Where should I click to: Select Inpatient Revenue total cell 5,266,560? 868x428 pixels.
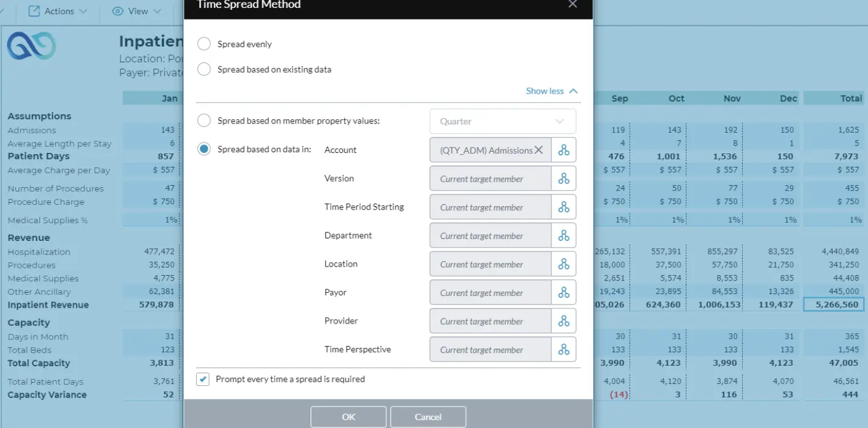click(833, 304)
